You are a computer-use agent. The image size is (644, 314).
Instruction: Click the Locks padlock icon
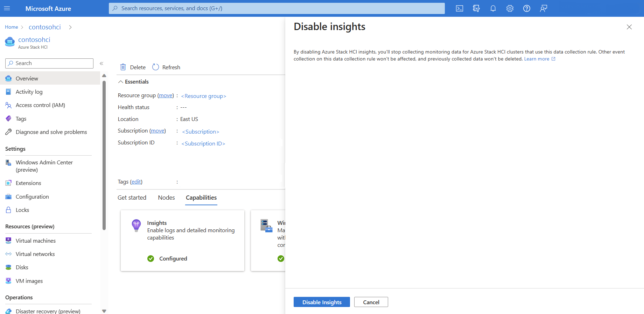click(8, 210)
